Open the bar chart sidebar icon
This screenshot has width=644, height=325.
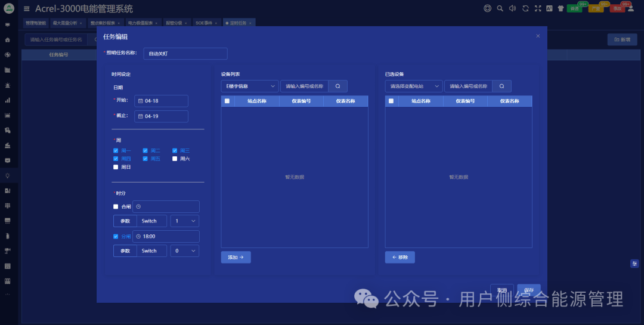point(7,100)
